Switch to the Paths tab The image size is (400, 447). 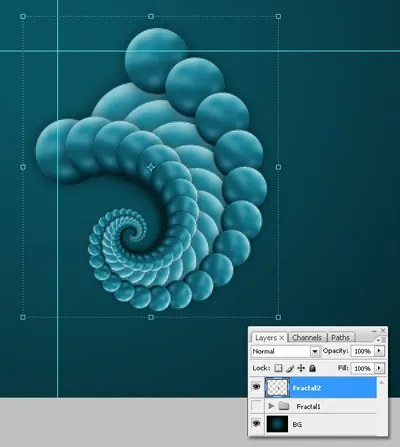click(x=340, y=338)
